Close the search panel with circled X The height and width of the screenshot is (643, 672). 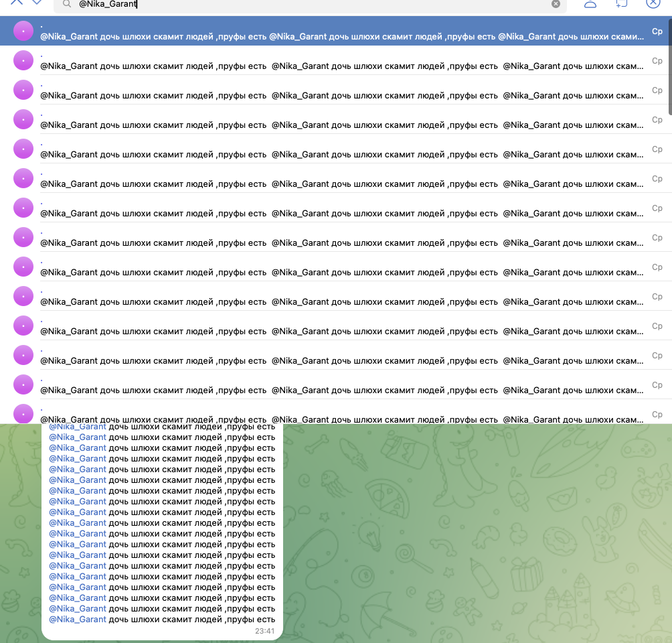[653, 3]
